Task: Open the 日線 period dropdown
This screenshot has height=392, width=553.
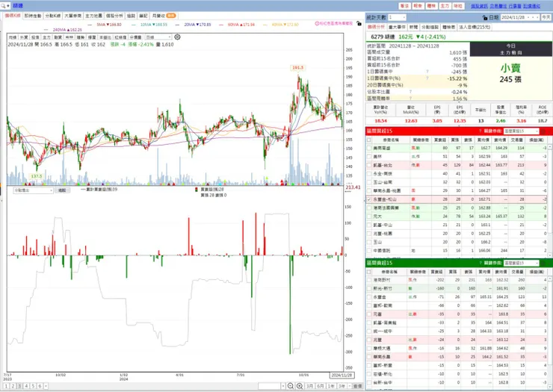Action: (158, 37)
